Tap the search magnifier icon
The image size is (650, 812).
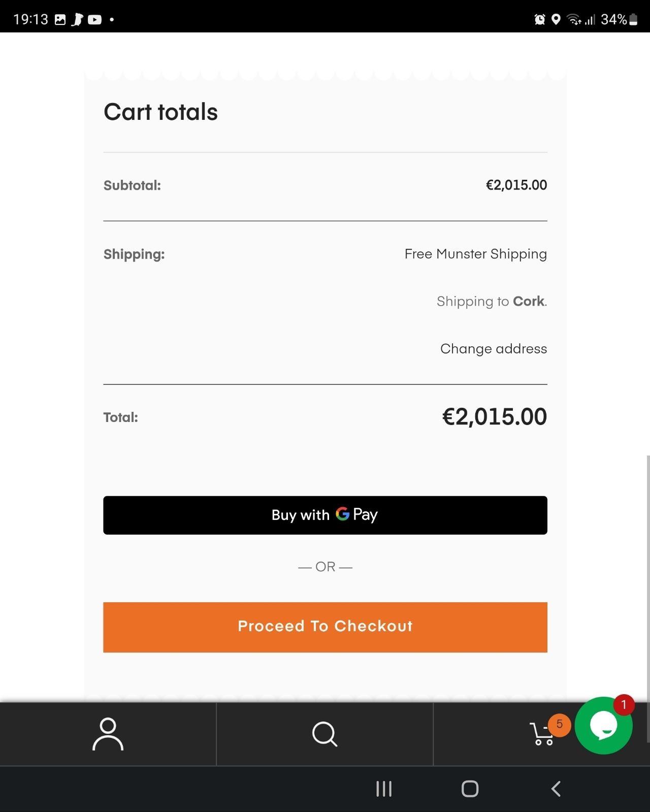point(324,734)
